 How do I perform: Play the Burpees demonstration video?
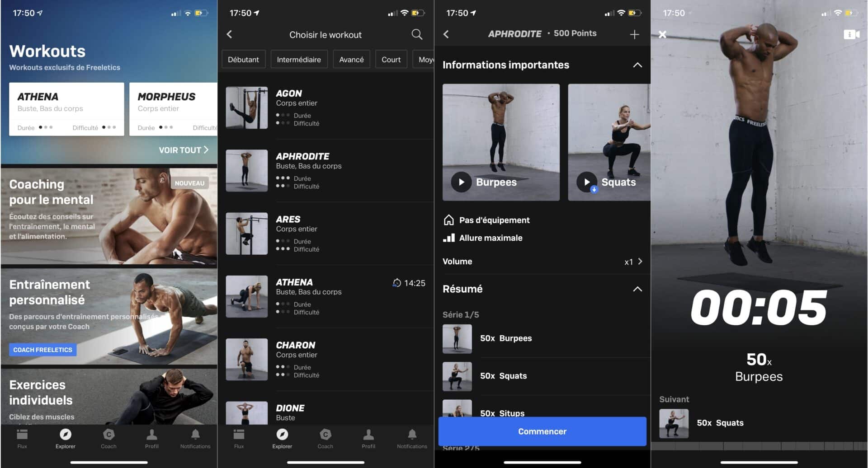[x=461, y=182]
